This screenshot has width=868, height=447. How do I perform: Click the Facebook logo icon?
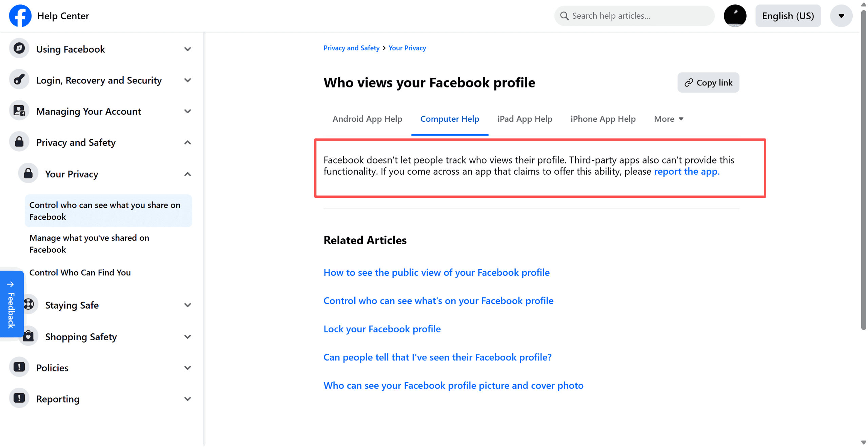click(20, 16)
